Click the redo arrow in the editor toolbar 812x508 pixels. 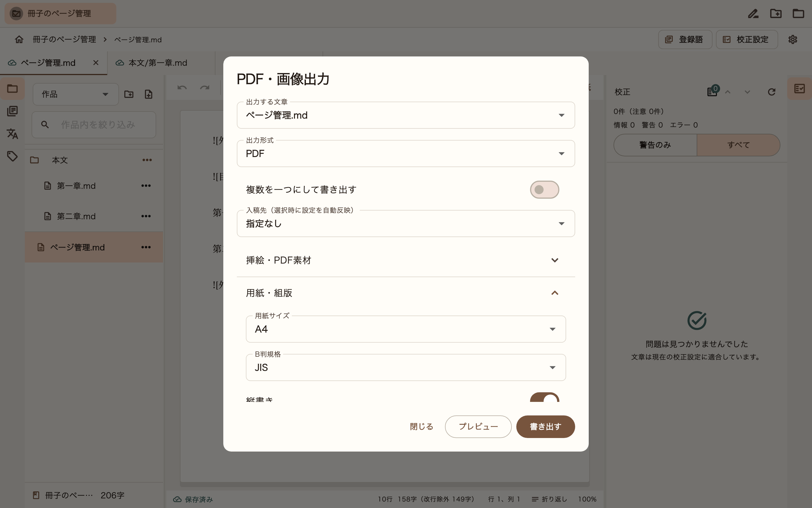[205, 88]
